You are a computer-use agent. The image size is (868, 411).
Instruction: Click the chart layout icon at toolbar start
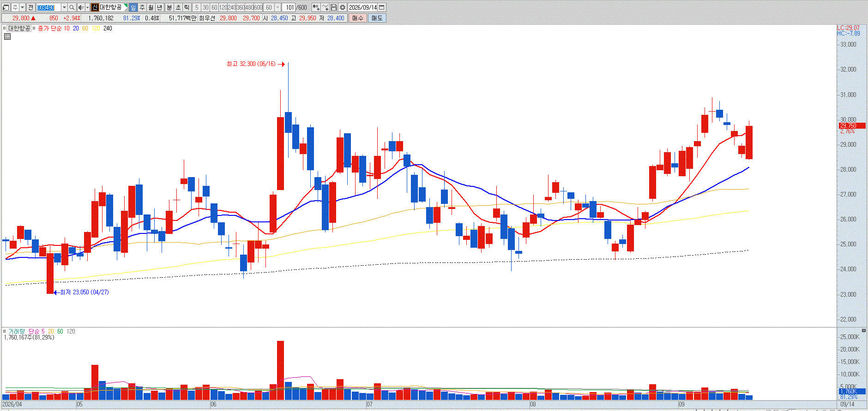pos(6,7)
